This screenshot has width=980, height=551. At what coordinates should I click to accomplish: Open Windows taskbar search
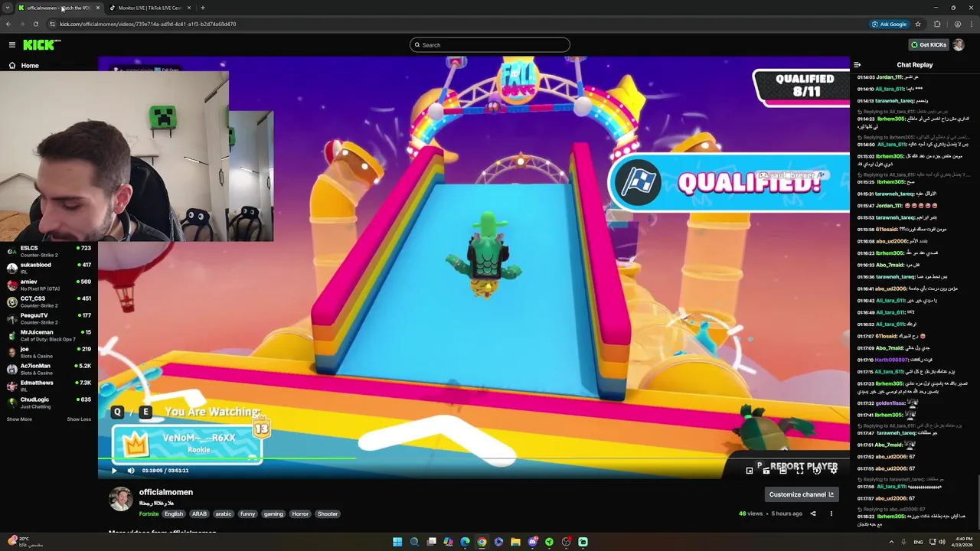pyautogui.click(x=414, y=542)
